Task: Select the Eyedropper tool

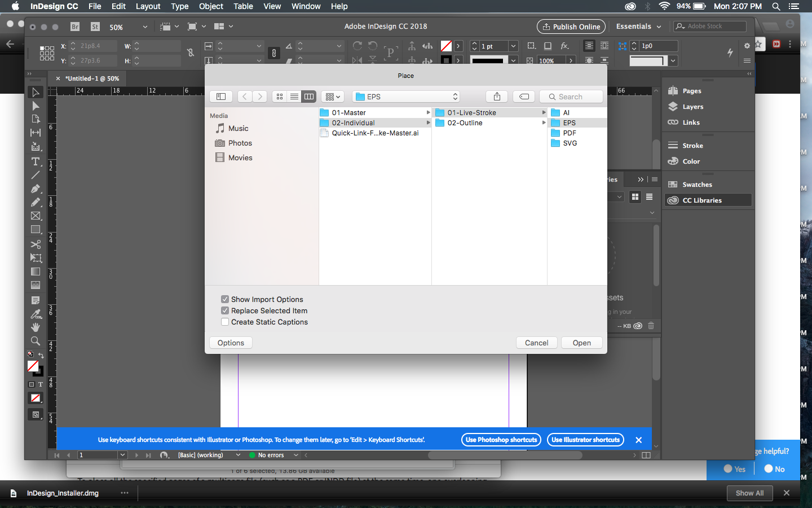Action: (x=36, y=314)
